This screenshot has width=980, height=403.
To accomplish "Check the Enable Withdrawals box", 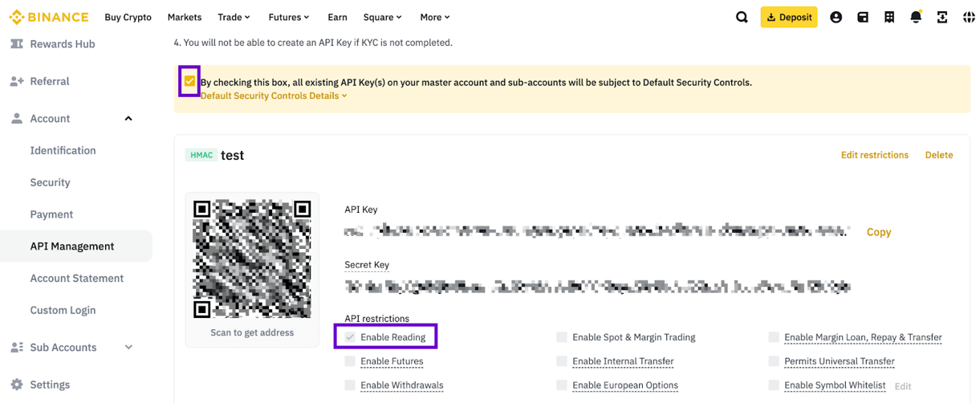I will pos(350,385).
